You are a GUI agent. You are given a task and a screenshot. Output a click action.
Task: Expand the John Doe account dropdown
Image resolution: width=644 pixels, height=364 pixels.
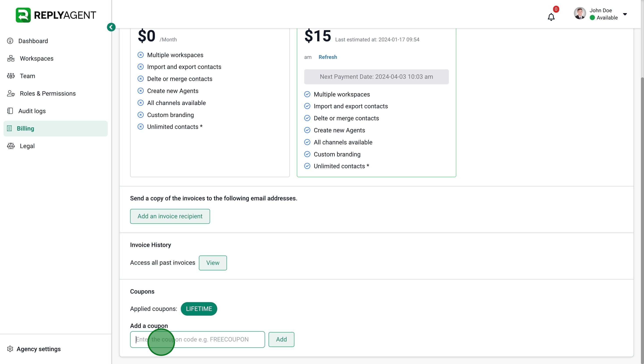(625, 14)
